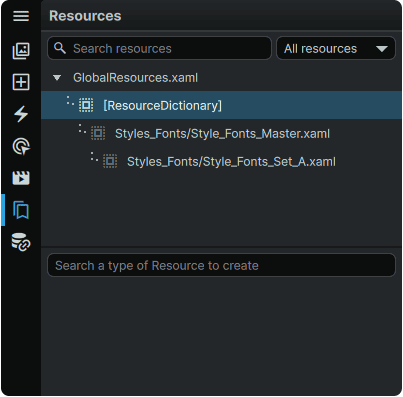
Task: Focus the Search resources field
Action: click(159, 48)
